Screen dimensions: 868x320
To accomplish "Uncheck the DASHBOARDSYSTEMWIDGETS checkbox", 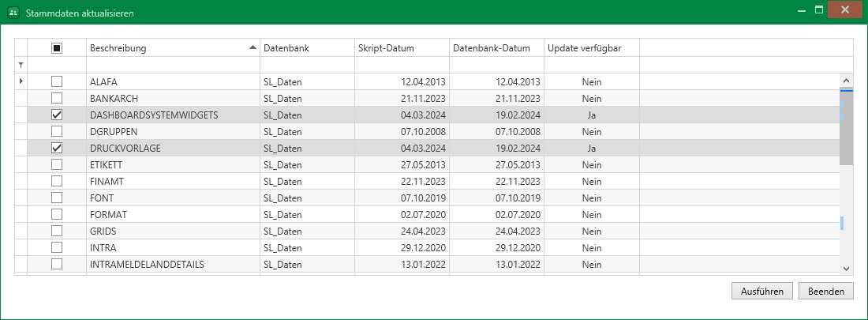I will point(57,115).
